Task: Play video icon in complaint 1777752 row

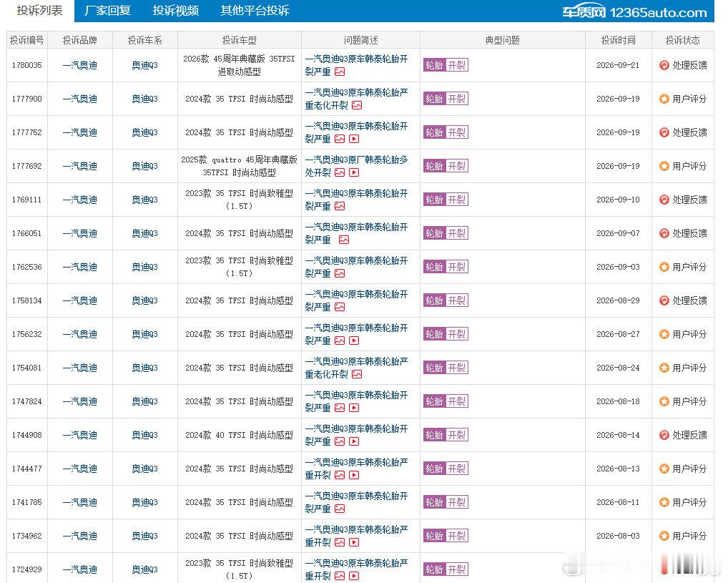Action: tap(354, 139)
